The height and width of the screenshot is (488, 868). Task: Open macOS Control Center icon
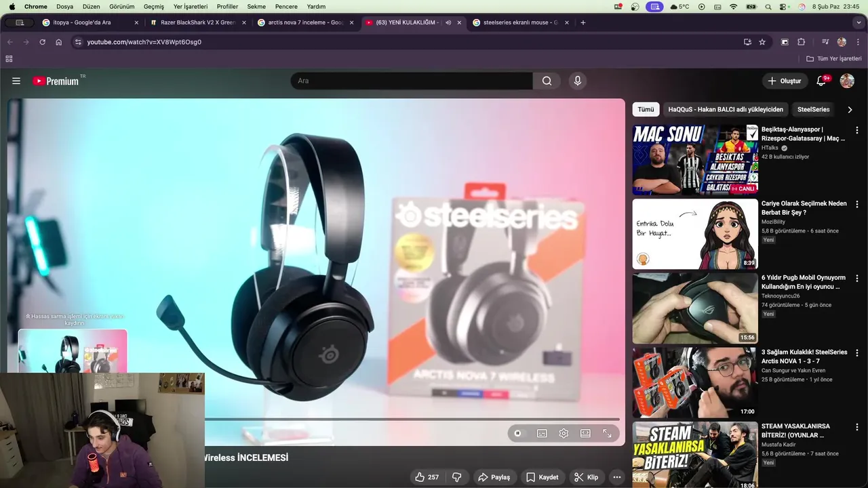784,6
